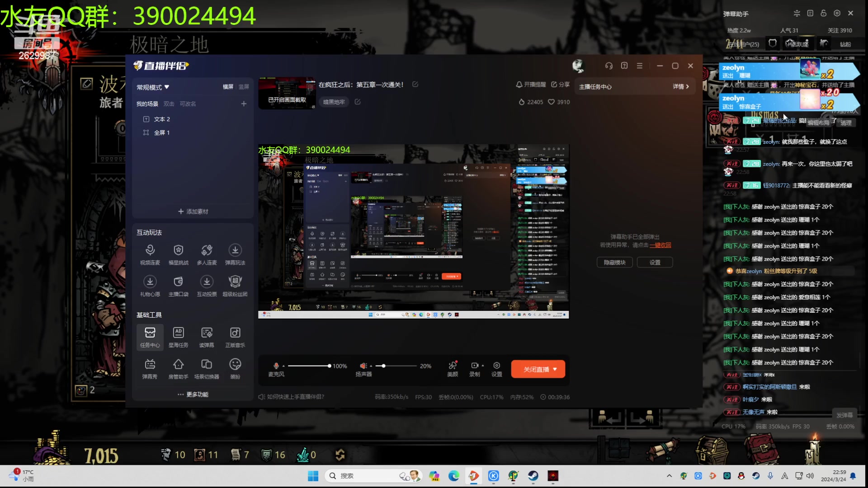Click 如何快速上手直播伴侣 help link

pos(292,397)
